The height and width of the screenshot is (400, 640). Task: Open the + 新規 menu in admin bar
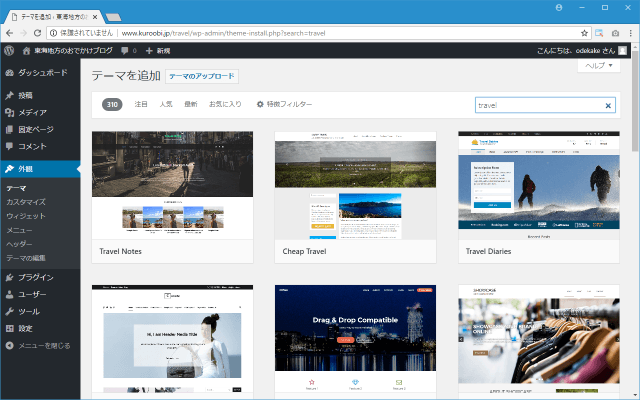[x=158, y=50]
